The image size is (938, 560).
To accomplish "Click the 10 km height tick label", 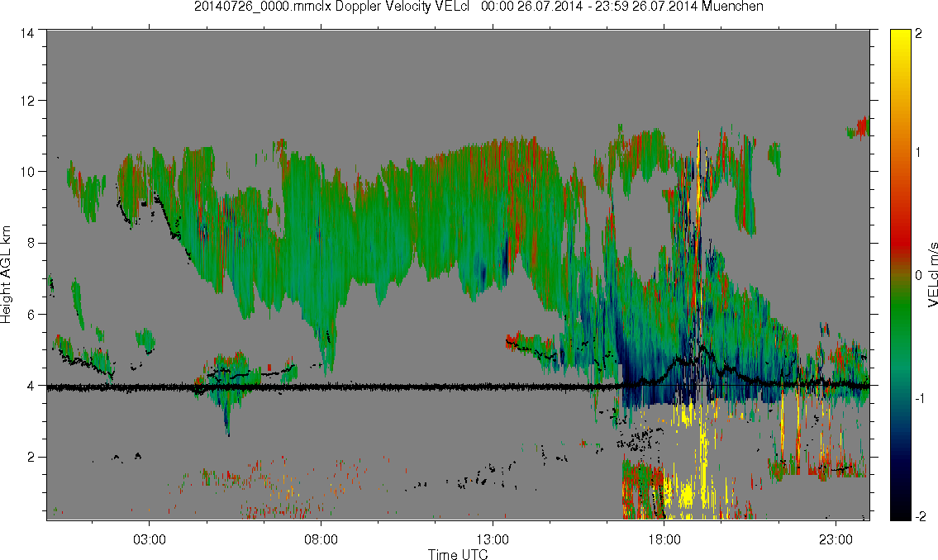I will (26, 172).
